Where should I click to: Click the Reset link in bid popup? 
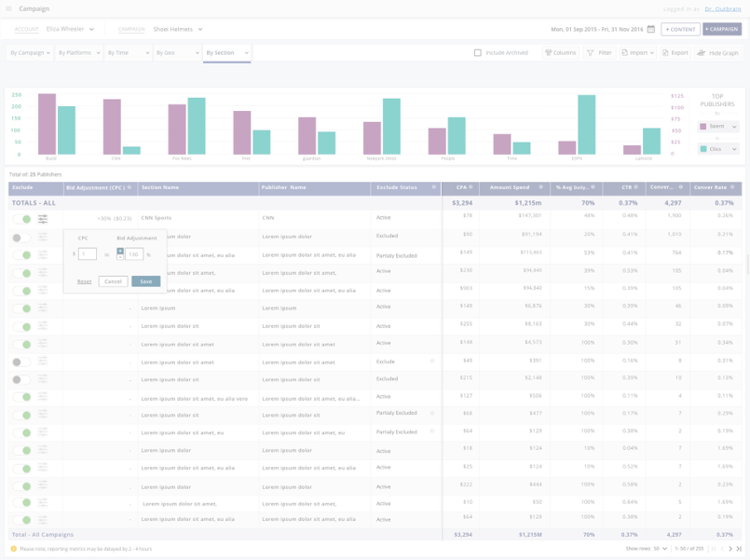84,280
